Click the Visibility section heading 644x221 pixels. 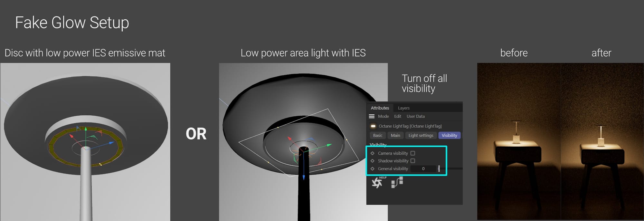click(378, 145)
